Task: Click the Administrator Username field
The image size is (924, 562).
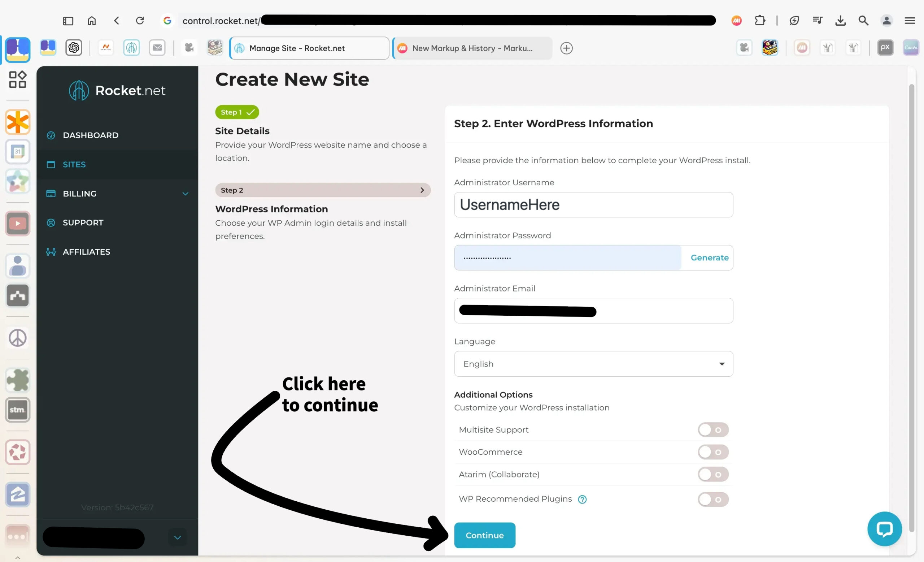Action: [593, 205]
